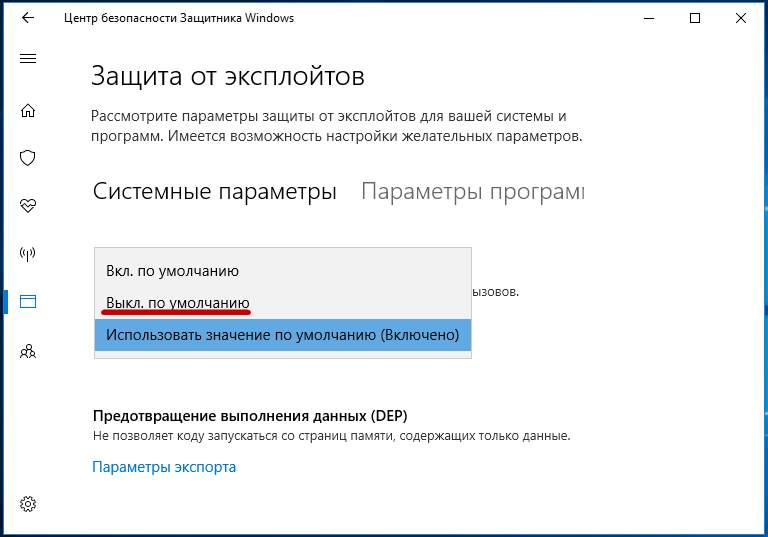Select Использовать значение по умолчанию (Включено)
This screenshot has height=537, width=768.
pos(283,335)
